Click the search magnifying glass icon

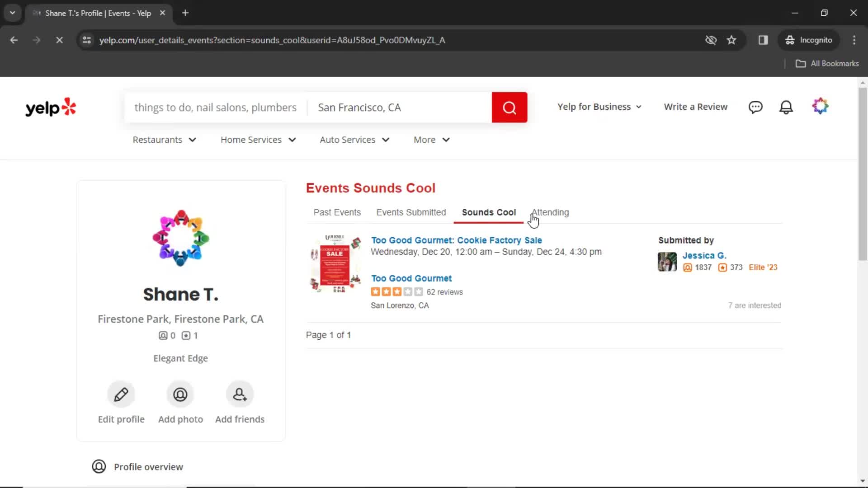pos(509,107)
